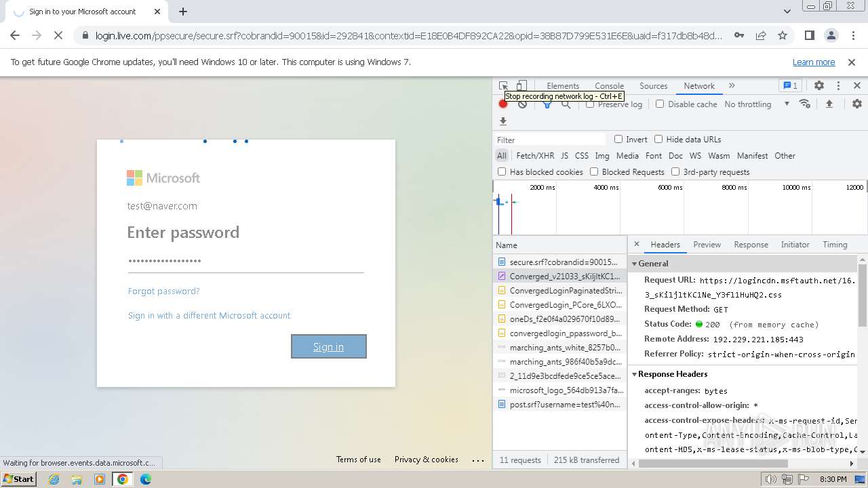Screen dimensions: 868x488
Task: Open Edge from the taskbar
Action: [x=145, y=479]
